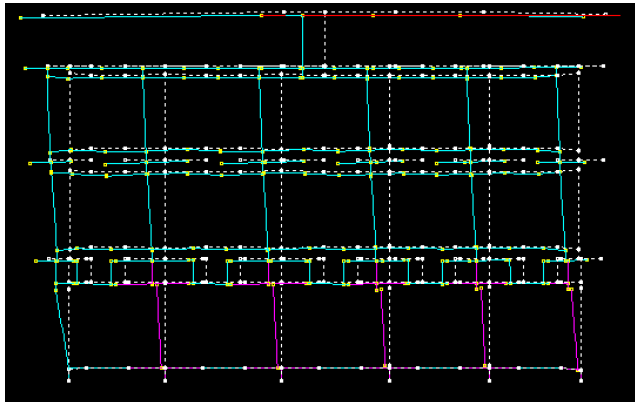Click the bottom-left corner white node
The height and width of the screenshot is (405, 640).
pos(69,369)
